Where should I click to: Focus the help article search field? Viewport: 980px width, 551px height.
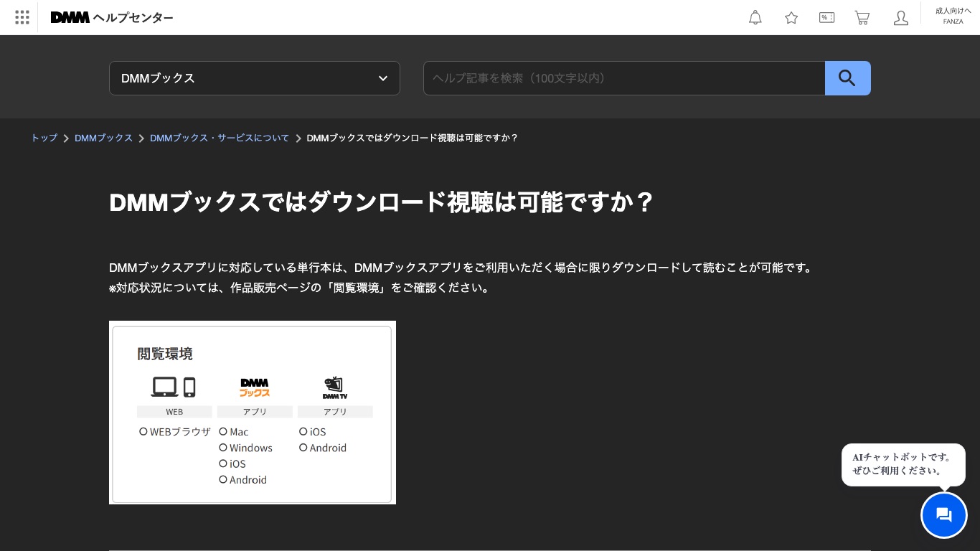pos(624,78)
